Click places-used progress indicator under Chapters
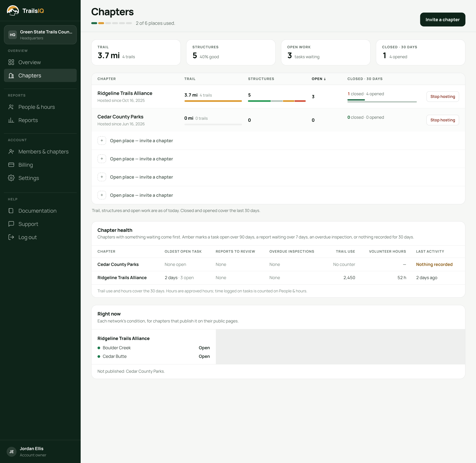Screen dimensions: 476x463 tap(112, 23)
